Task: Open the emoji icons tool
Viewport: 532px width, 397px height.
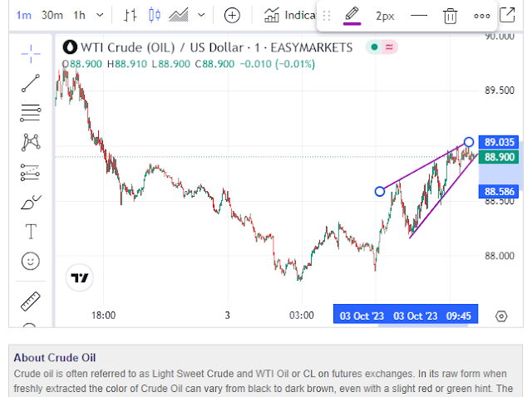Action: click(31, 262)
